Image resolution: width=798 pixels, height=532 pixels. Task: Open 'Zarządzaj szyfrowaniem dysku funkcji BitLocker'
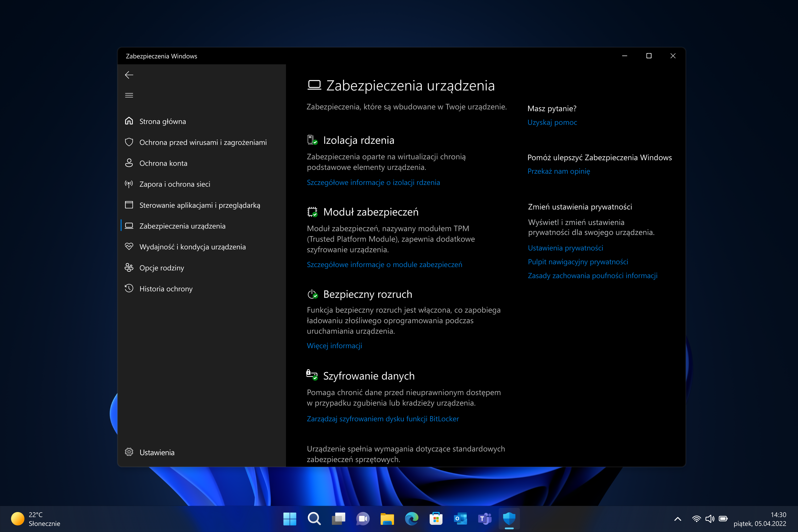click(383, 419)
